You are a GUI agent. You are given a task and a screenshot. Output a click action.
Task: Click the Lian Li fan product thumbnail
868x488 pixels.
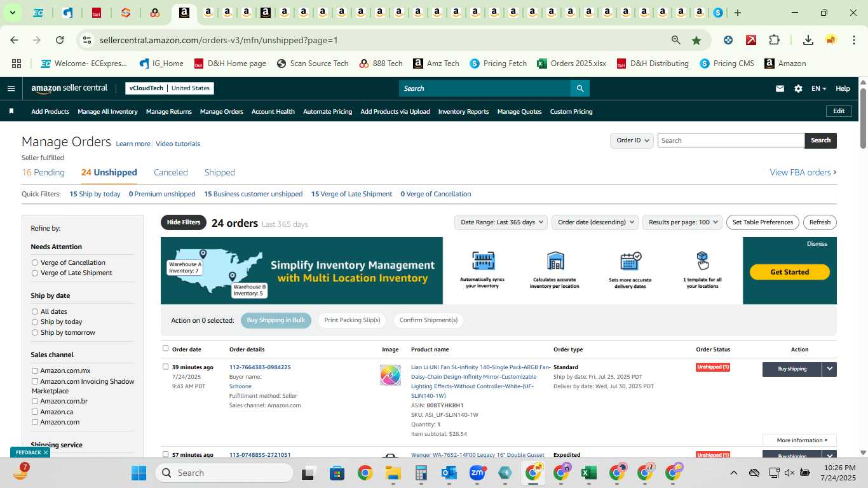pyautogui.click(x=390, y=375)
